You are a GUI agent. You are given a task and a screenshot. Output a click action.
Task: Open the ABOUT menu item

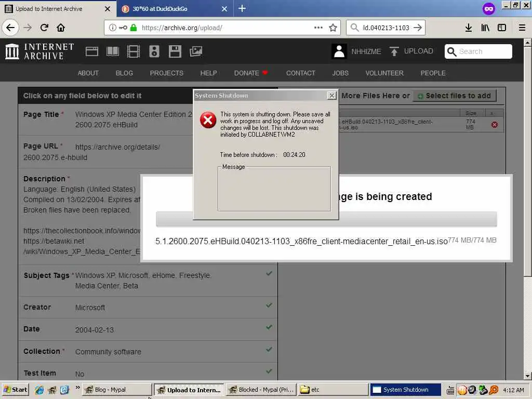(x=88, y=73)
